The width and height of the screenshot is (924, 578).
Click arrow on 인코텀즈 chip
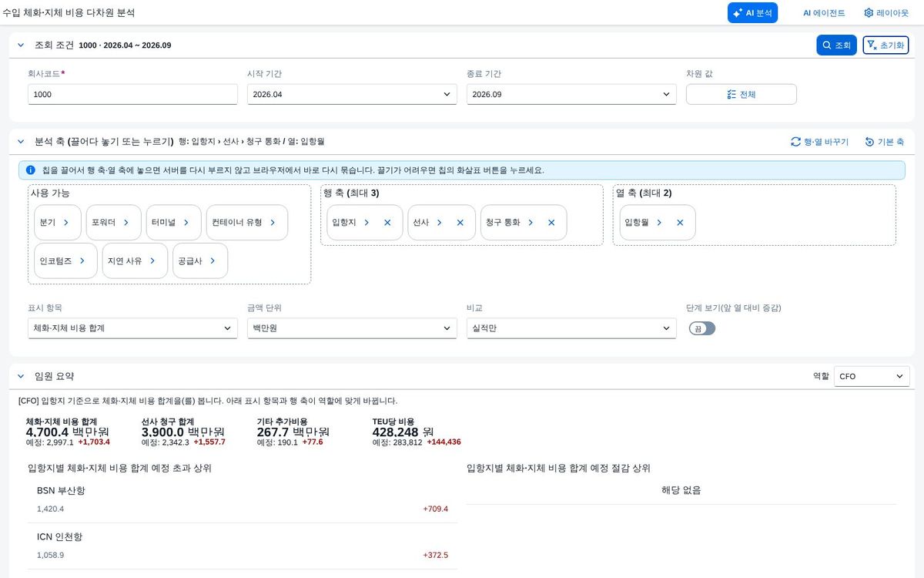(82, 260)
